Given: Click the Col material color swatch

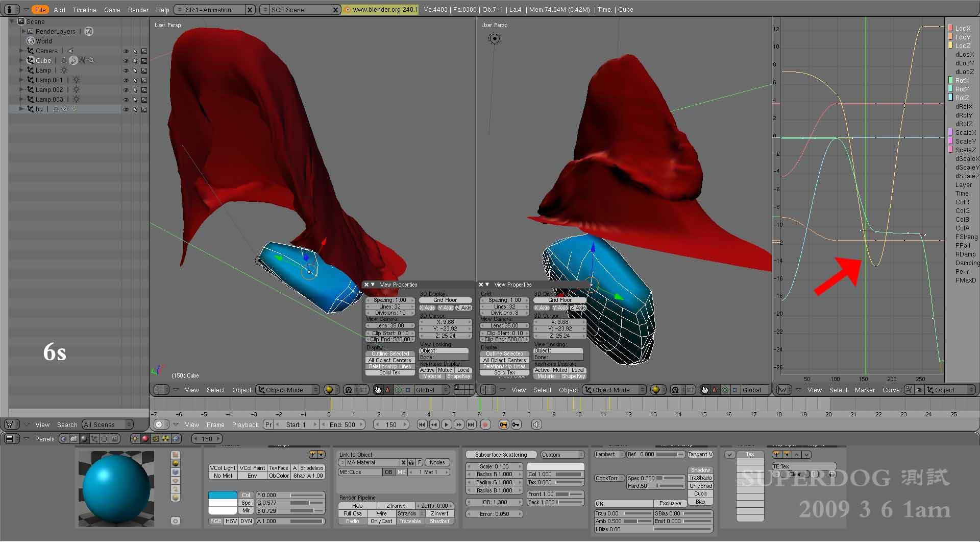Looking at the screenshot, I should tap(223, 495).
